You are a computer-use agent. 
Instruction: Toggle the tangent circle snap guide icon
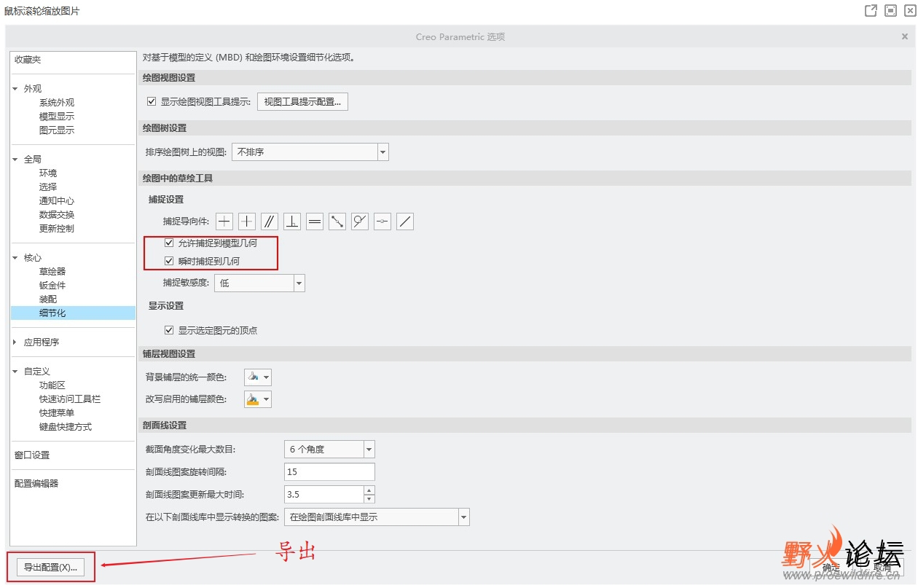point(360,222)
